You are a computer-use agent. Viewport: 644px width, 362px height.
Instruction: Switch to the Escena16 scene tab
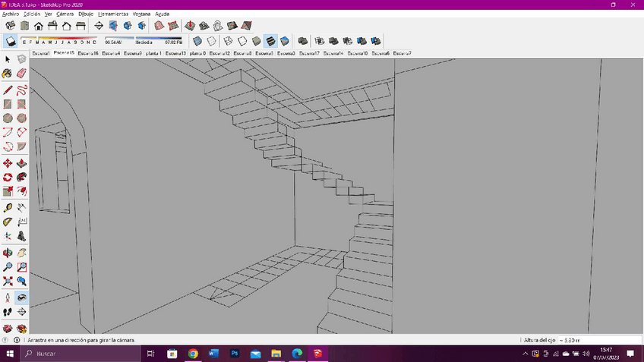[88, 54]
